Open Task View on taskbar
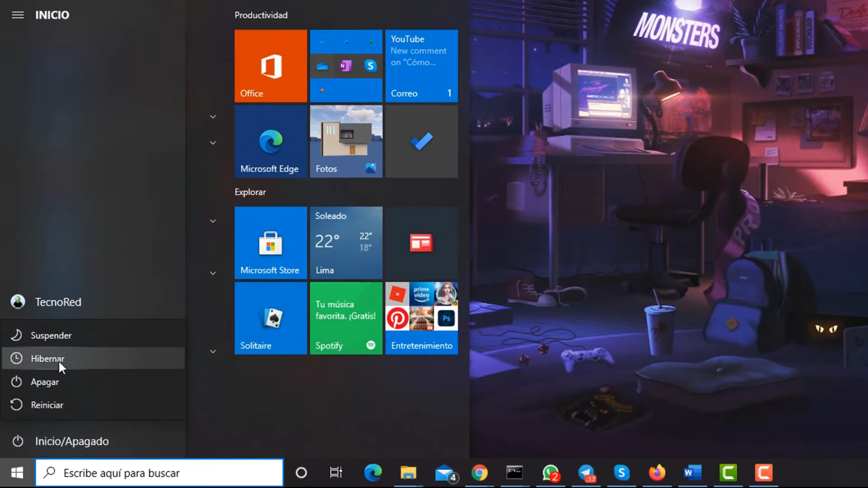 336,473
